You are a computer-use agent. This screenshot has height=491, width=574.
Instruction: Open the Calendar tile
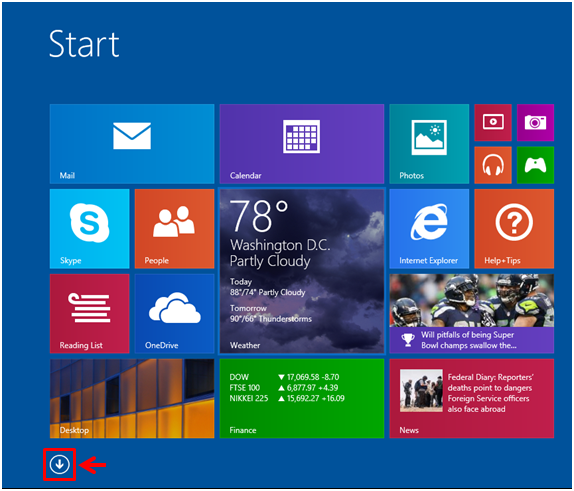[302, 144]
